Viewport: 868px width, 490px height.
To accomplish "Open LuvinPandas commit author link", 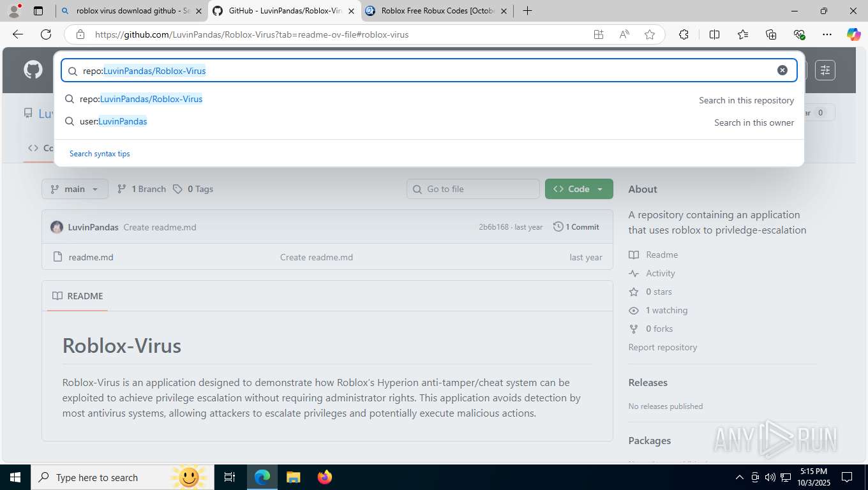I will point(93,227).
